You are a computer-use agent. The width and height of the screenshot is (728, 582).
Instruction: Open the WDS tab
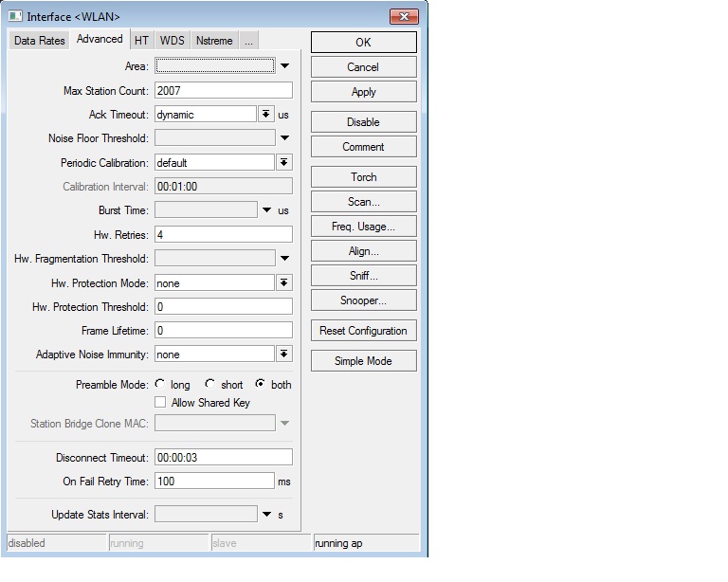pyautogui.click(x=172, y=41)
